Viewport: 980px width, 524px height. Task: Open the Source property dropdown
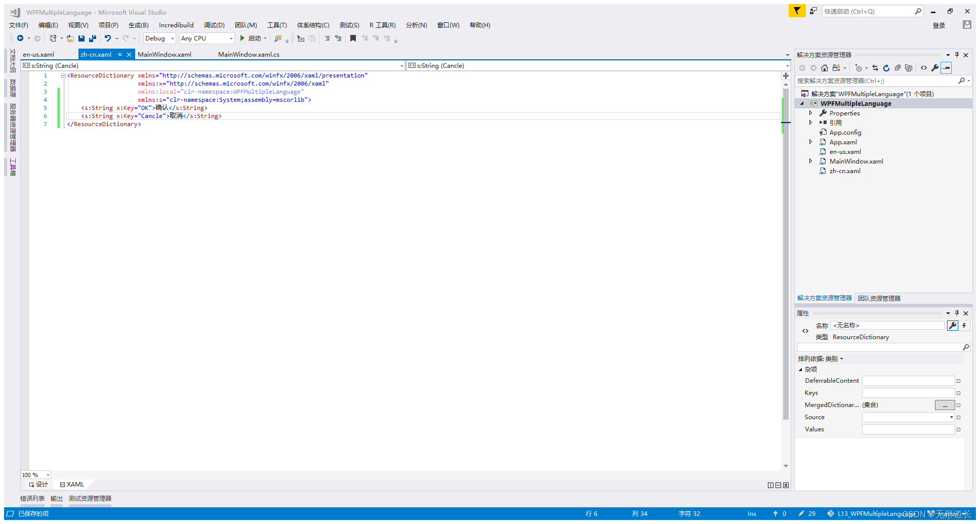(x=951, y=417)
